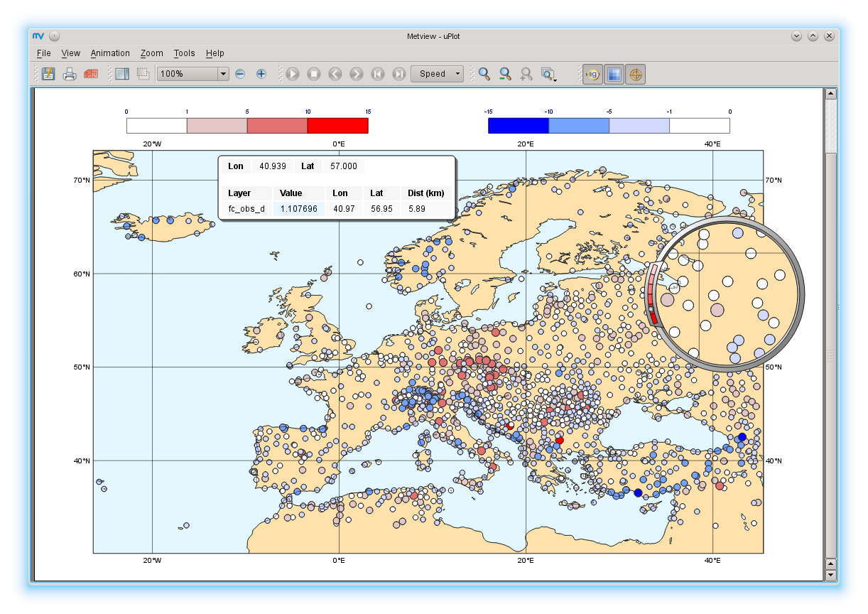Open the Tools menu
This screenshot has height=614, width=868.
[x=184, y=53]
